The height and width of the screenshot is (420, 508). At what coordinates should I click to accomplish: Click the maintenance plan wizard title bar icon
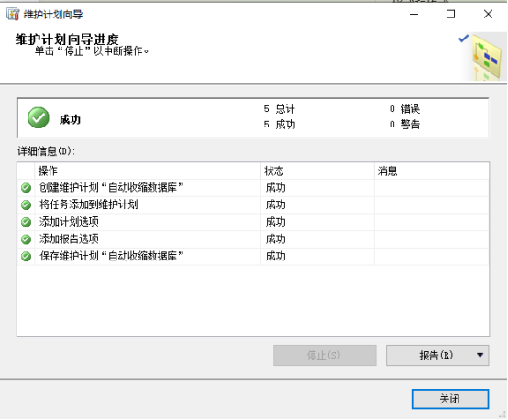pos(13,15)
